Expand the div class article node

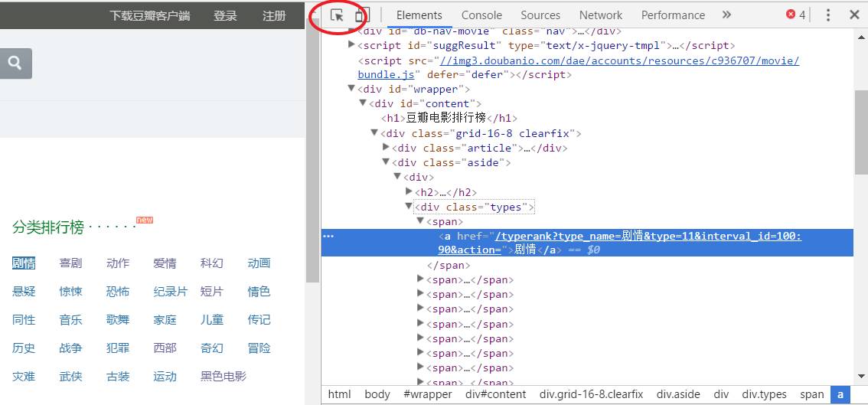387,147
